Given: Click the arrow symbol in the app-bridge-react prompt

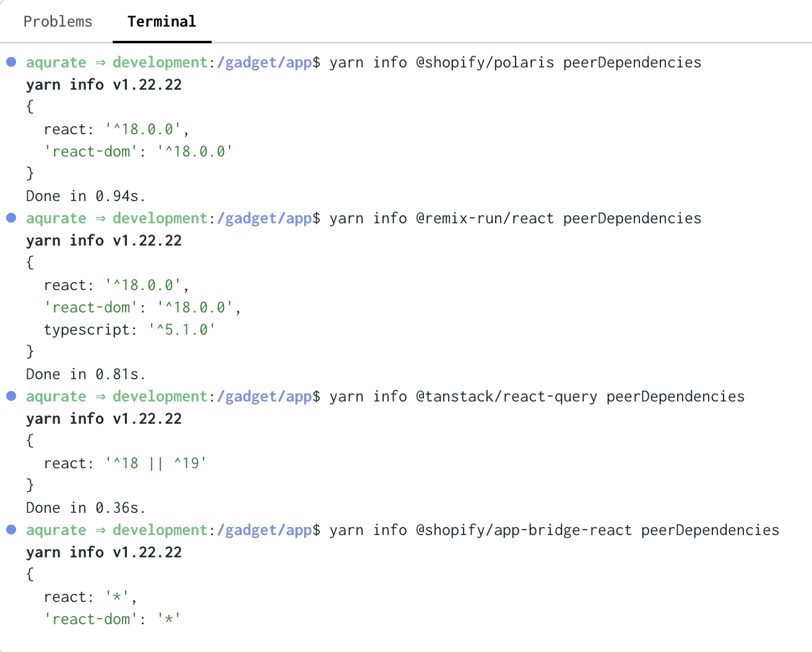Looking at the screenshot, I should click(x=100, y=530).
